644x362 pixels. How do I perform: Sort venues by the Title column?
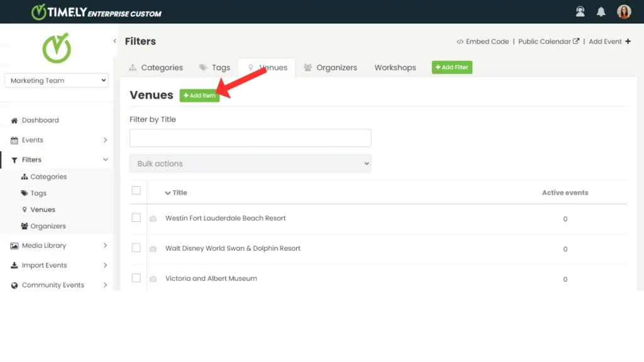(x=176, y=192)
